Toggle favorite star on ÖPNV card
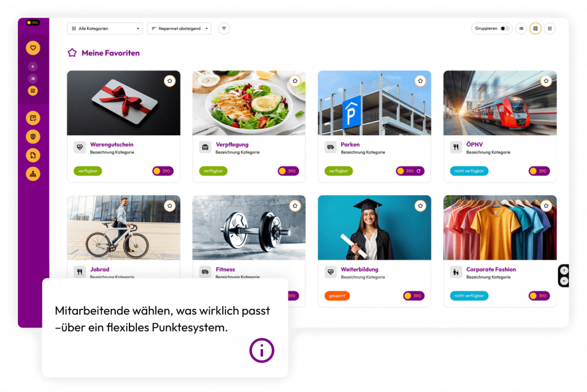The height and width of the screenshot is (392, 587). [546, 81]
